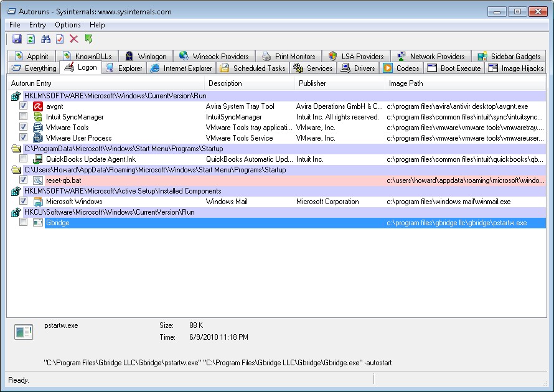Screen dimensions: 554x392
Task: Open the Help menu
Action: [x=97, y=25]
